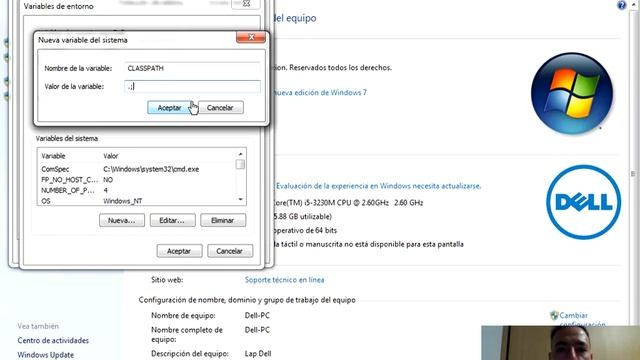Viewport: 640px width, 360px height.
Task: Click the system variables list up arrow
Action: [240, 154]
